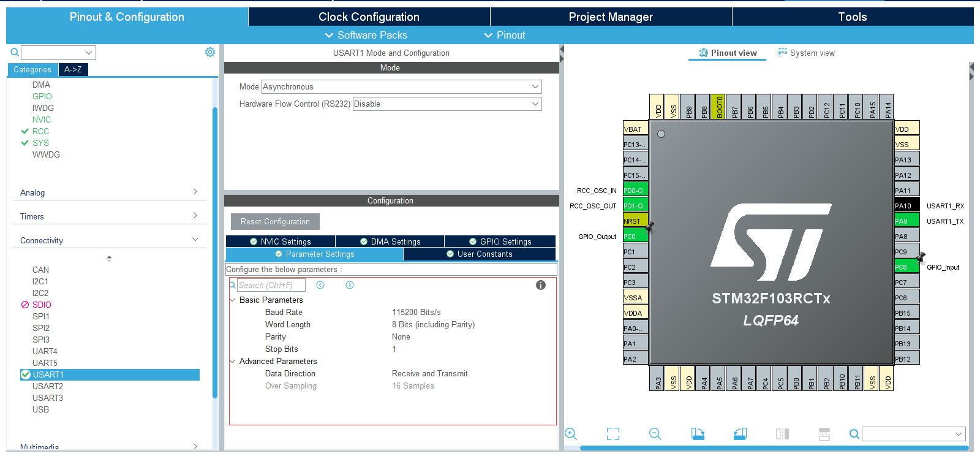Collapse the Advanced Parameters group
The image size is (980, 456).
[x=233, y=361]
